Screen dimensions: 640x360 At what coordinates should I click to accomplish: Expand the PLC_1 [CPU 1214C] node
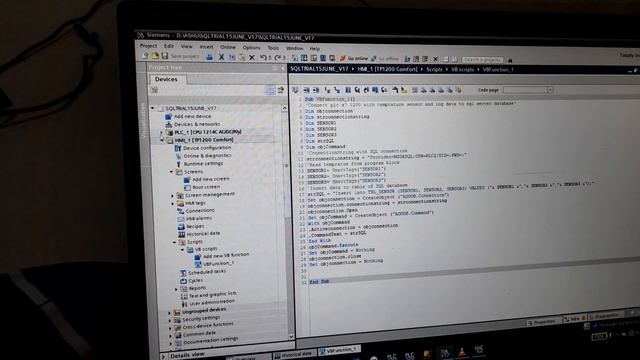click(161, 132)
